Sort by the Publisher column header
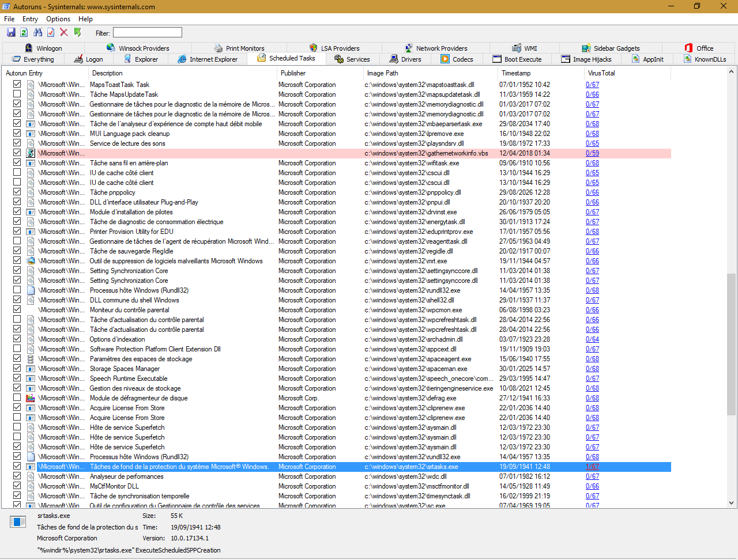 [320, 73]
